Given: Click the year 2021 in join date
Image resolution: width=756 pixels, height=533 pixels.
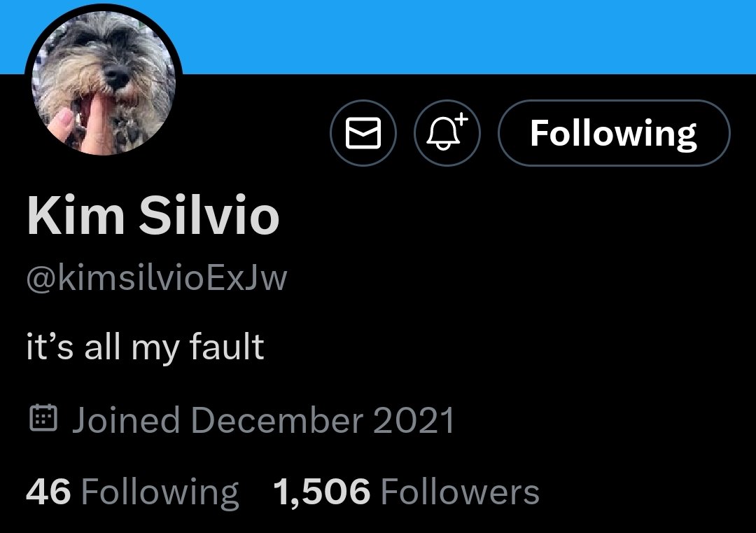Looking at the screenshot, I should pos(414,420).
